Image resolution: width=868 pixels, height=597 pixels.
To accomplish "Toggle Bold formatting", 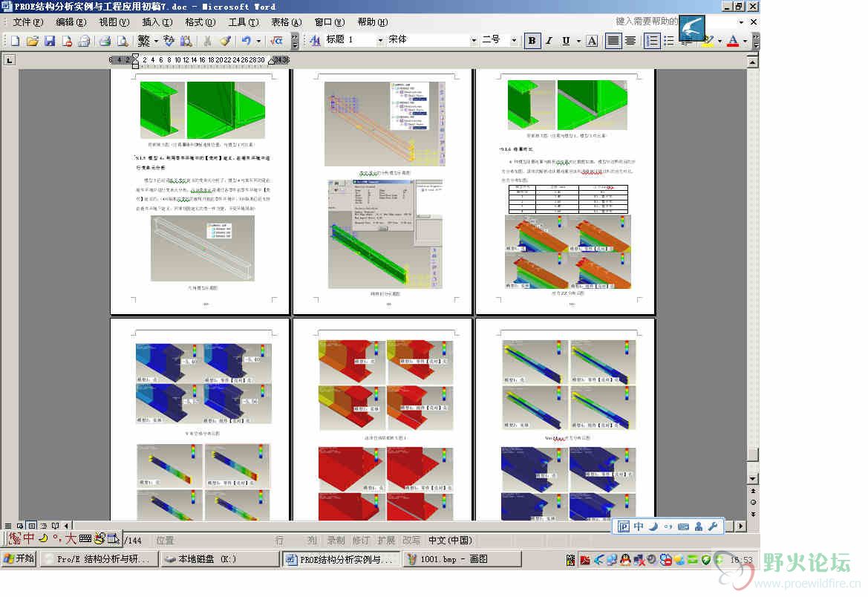I will click(532, 40).
